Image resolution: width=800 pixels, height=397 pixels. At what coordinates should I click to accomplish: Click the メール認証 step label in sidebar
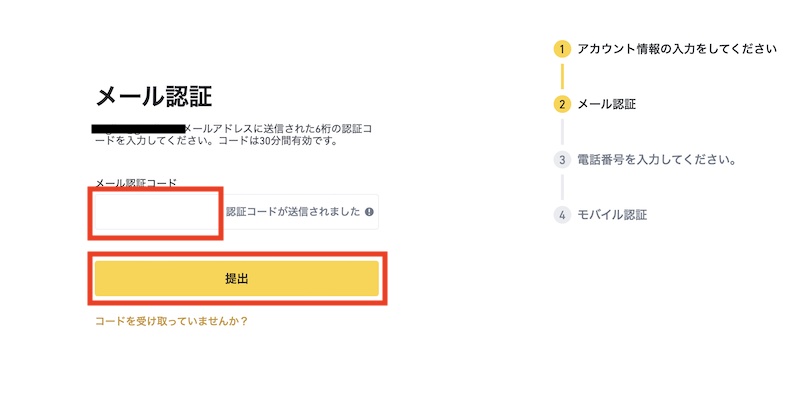pyautogui.click(x=607, y=105)
